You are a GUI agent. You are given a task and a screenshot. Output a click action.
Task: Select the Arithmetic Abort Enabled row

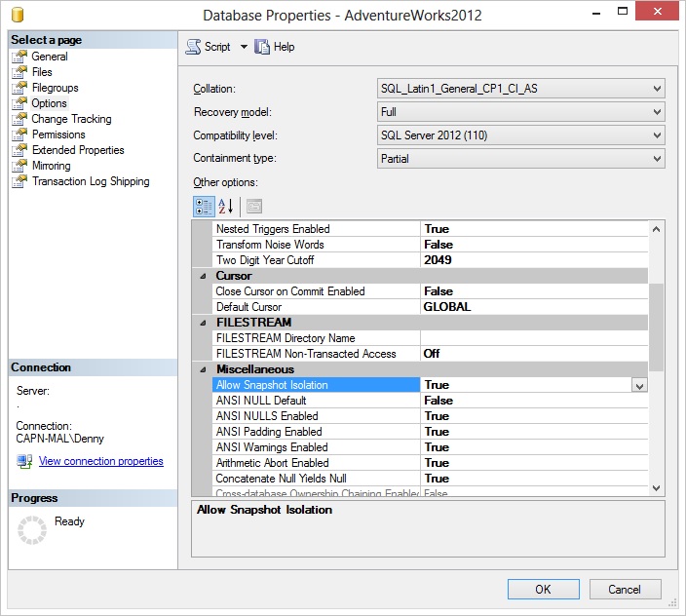430,463
